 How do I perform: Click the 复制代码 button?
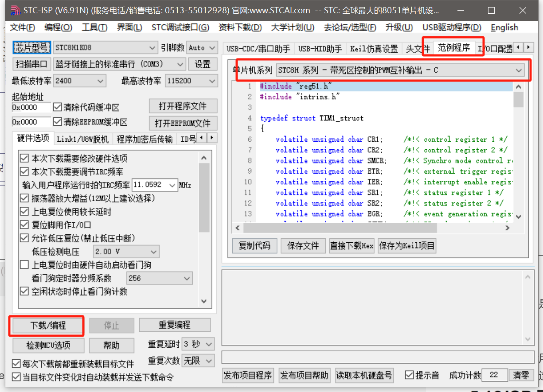[x=254, y=245]
